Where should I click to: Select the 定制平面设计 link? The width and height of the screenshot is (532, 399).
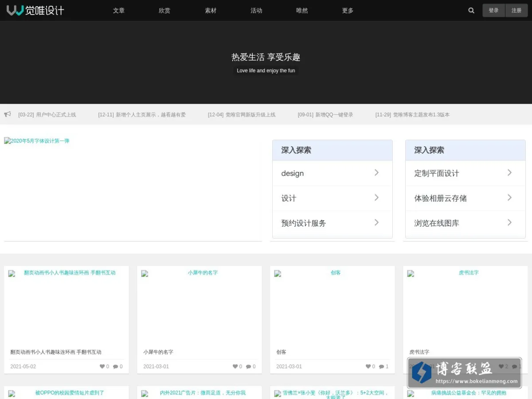pos(437,173)
